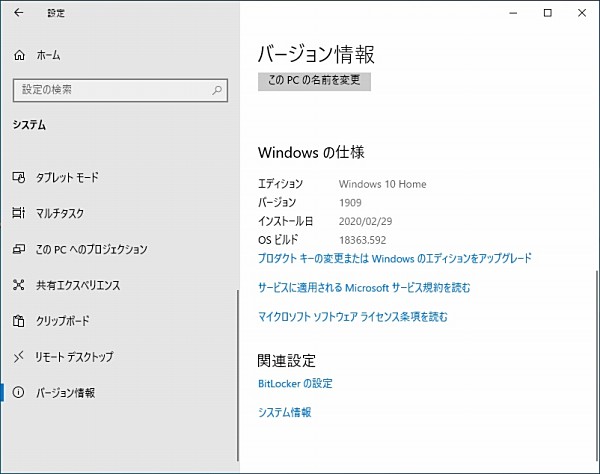Open プロダクト キーの変更 upgrade link
Screen dimensions: 600x474
click(x=395, y=258)
